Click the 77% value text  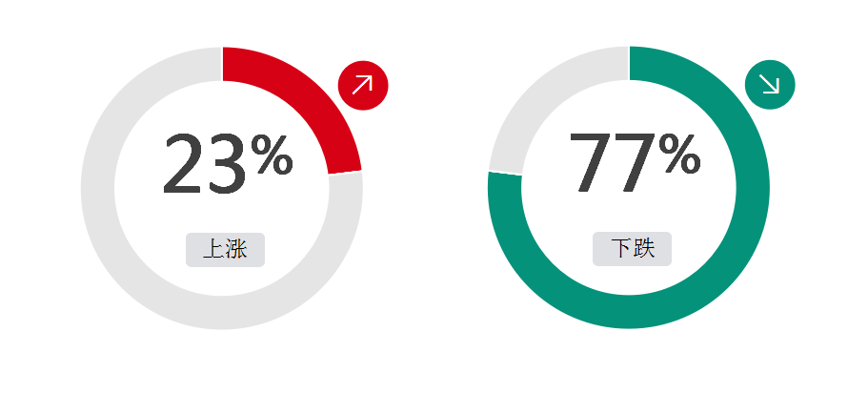click(635, 162)
